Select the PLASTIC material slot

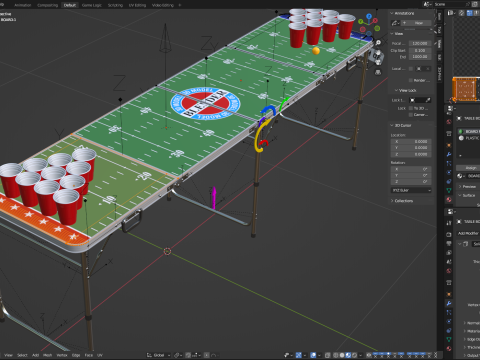[x=469, y=138]
